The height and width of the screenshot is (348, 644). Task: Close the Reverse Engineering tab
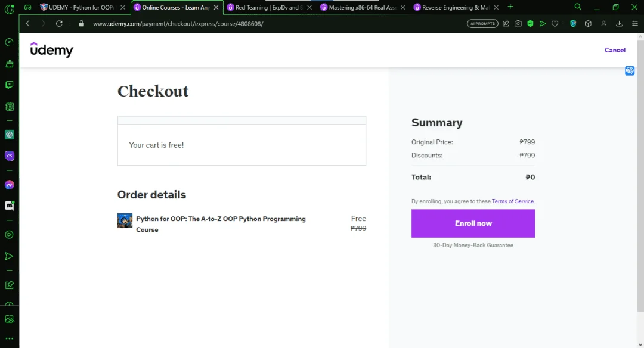(x=496, y=7)
